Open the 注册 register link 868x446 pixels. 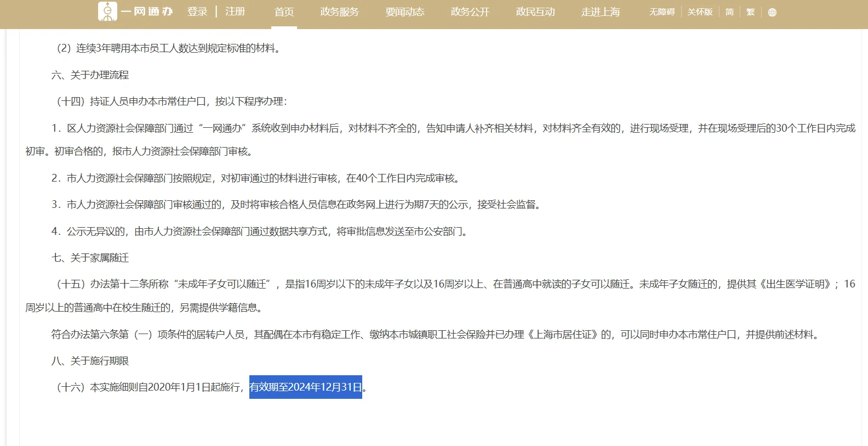(x=235, y=12)
